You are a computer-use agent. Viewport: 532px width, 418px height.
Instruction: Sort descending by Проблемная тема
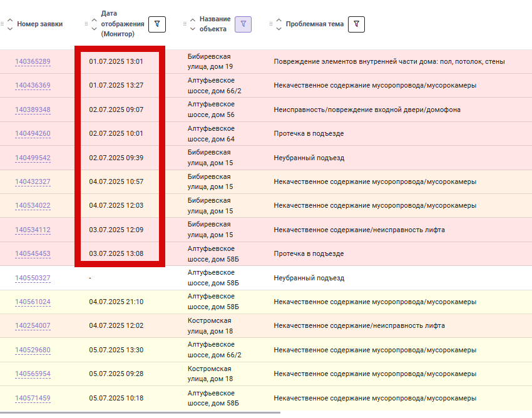(279, 29)
